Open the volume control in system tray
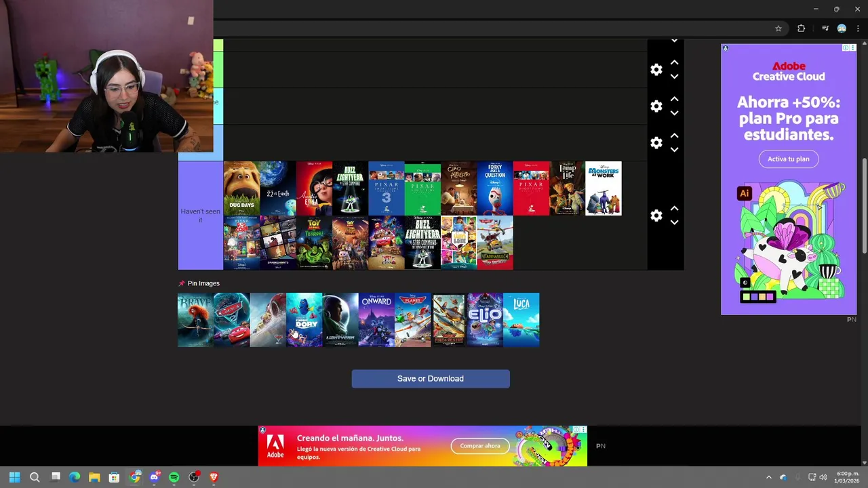 [823, 477]
